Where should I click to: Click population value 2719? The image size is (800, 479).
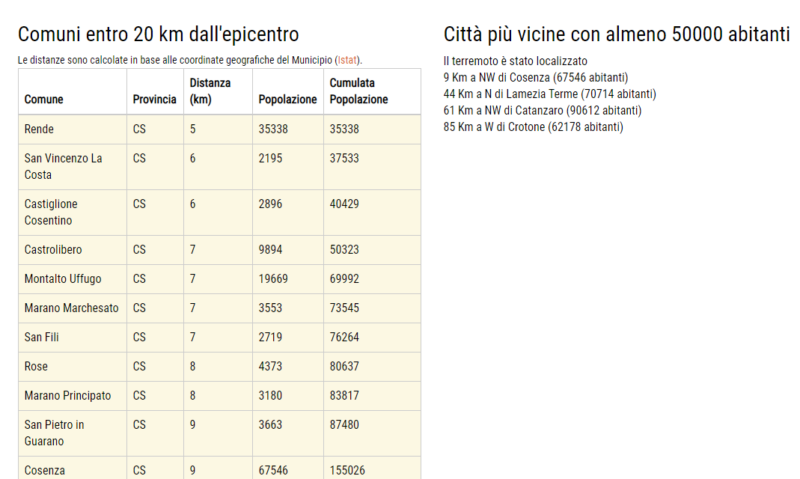point(270,337)
